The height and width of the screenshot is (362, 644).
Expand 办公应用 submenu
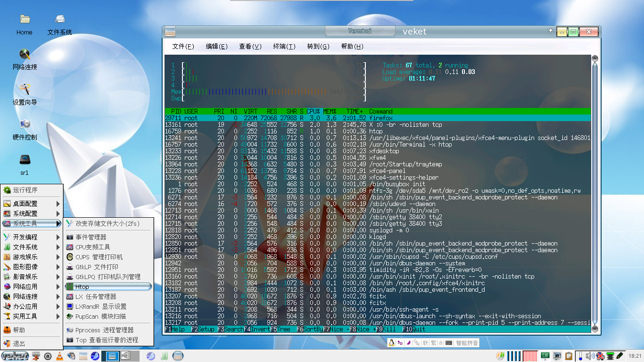coord(32,306)
